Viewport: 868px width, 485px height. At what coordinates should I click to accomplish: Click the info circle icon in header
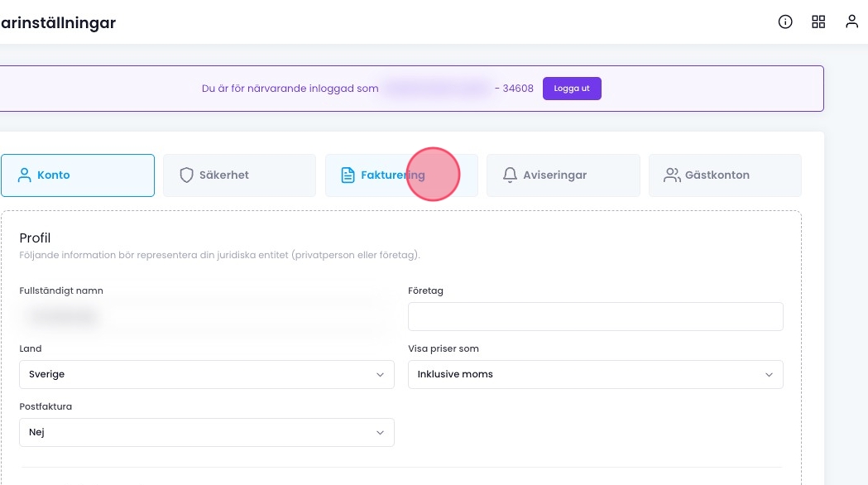(x=785, y=22)
